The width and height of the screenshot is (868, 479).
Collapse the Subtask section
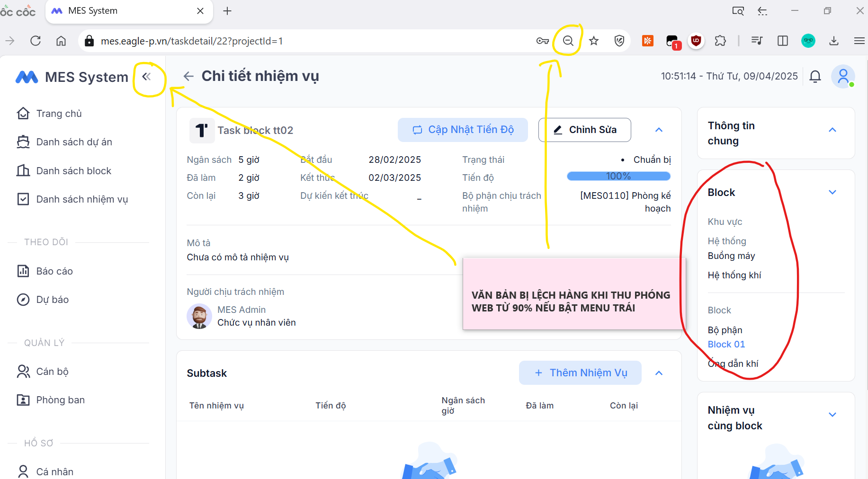tap(659, 373)
